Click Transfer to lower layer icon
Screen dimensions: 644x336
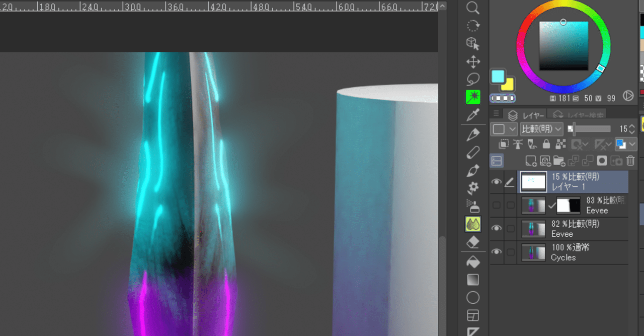573,161
